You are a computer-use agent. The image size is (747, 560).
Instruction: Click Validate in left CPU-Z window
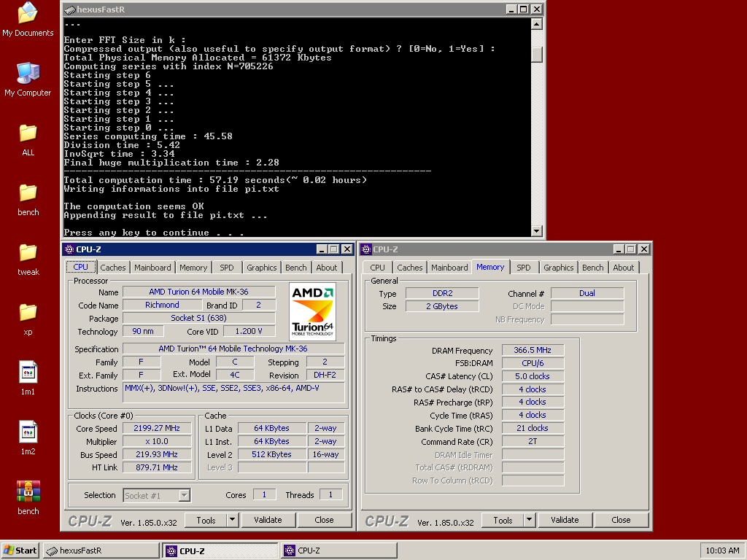coord(268,520)
